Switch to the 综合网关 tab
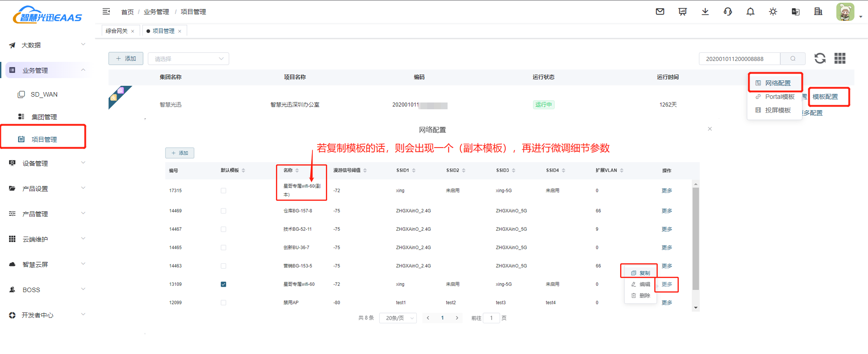The width and height of the screenshot is (868, 354). (x=117, y=31)
